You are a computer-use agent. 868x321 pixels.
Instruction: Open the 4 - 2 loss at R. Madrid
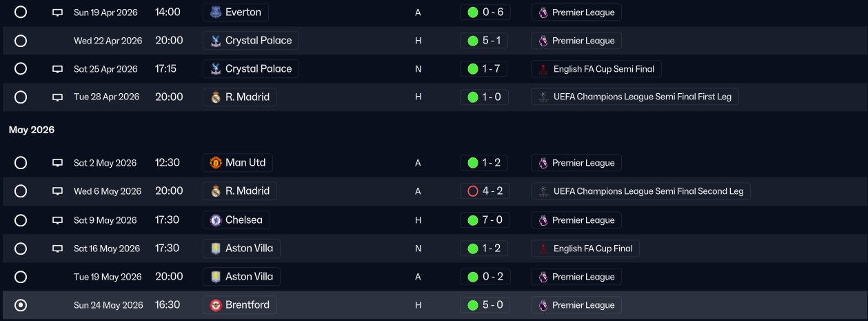pyautogui.click(x=485, y=191)
